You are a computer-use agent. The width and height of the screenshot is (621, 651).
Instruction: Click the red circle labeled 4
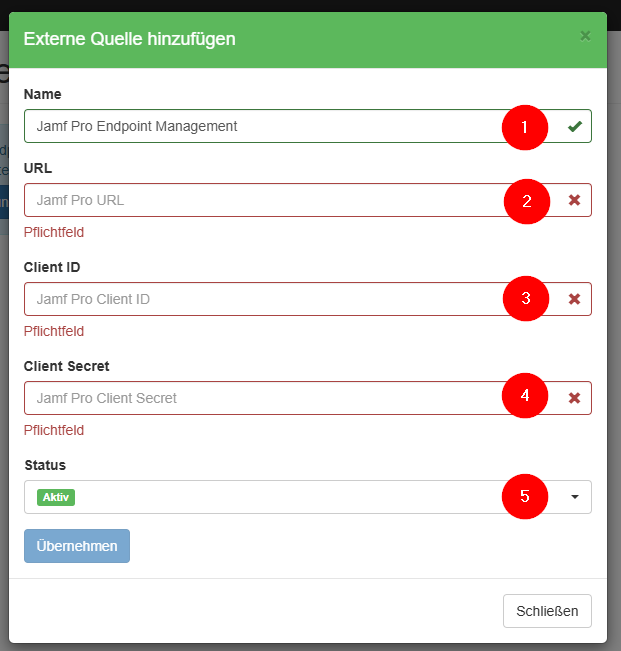tap(525, 397)
